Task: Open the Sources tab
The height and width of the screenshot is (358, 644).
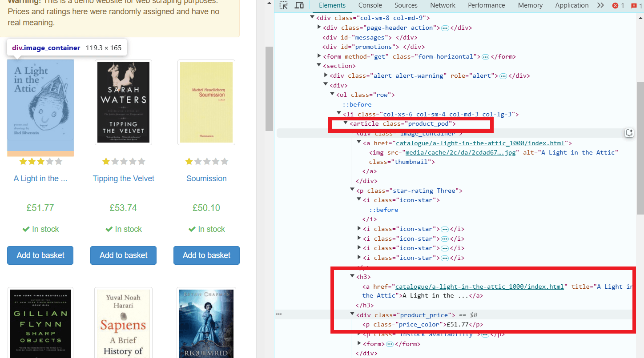Action: [x=406, y=5]
